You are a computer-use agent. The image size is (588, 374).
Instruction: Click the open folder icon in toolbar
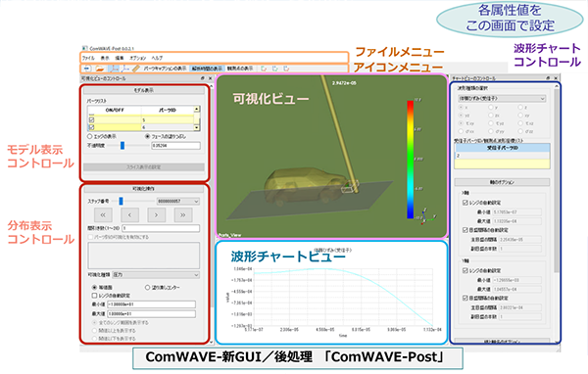pyautogui.click(x=99, y=69)
